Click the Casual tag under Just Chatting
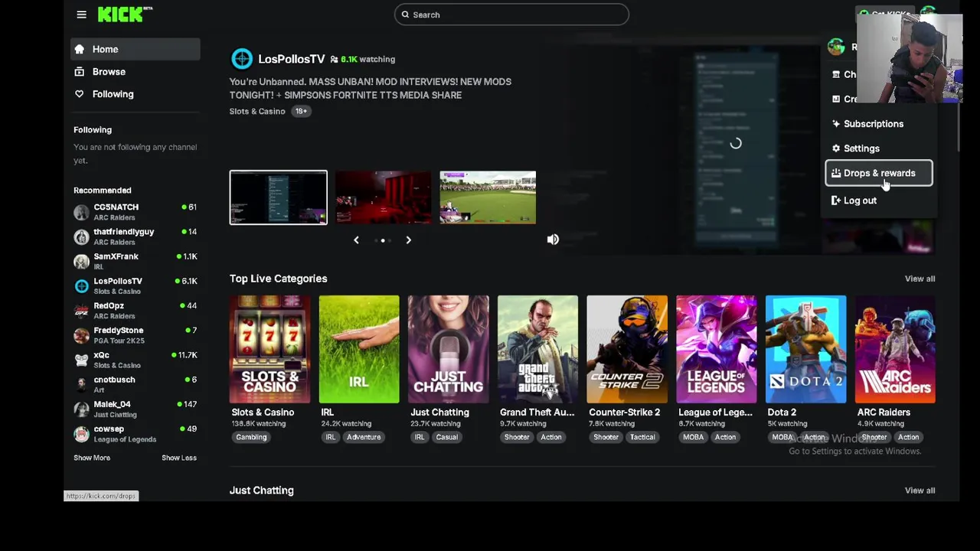The image size is (980, 551). (x=446, y=437)
